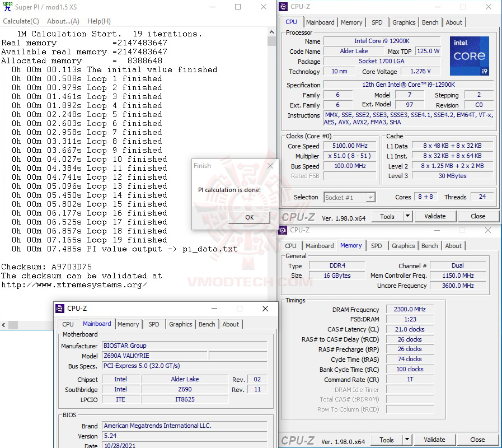Switch to About tab in top CPU-Z window

454,22
